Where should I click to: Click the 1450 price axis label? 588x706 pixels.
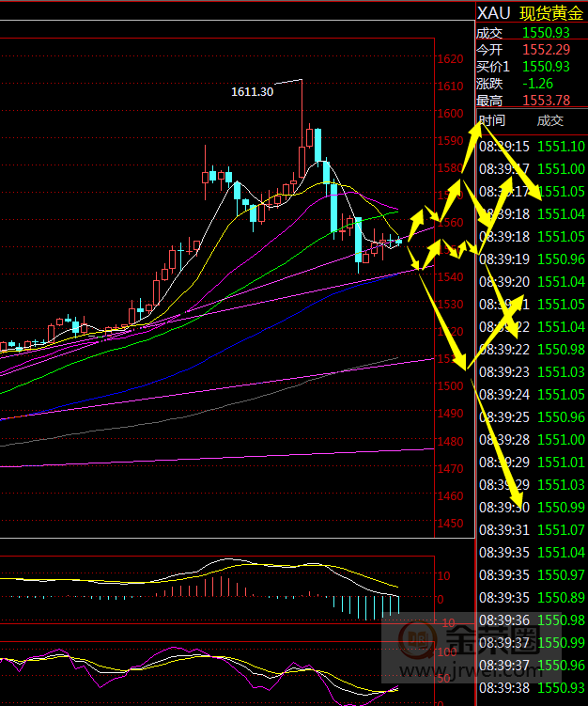coord(450,524)
